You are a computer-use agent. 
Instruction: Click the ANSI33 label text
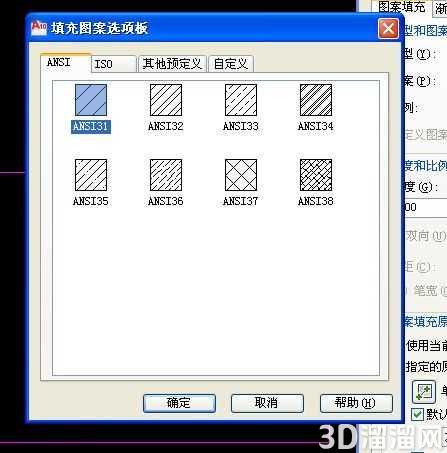[241, 127]
